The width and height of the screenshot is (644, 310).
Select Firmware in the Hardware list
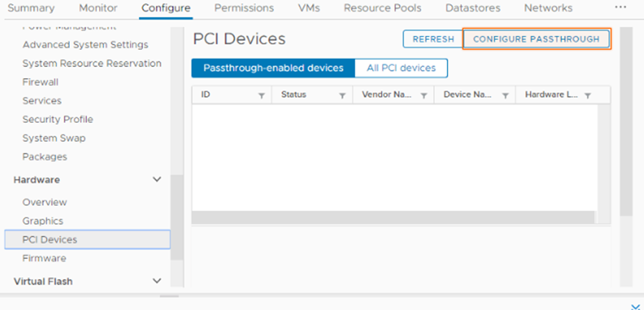tap(45, 259)
